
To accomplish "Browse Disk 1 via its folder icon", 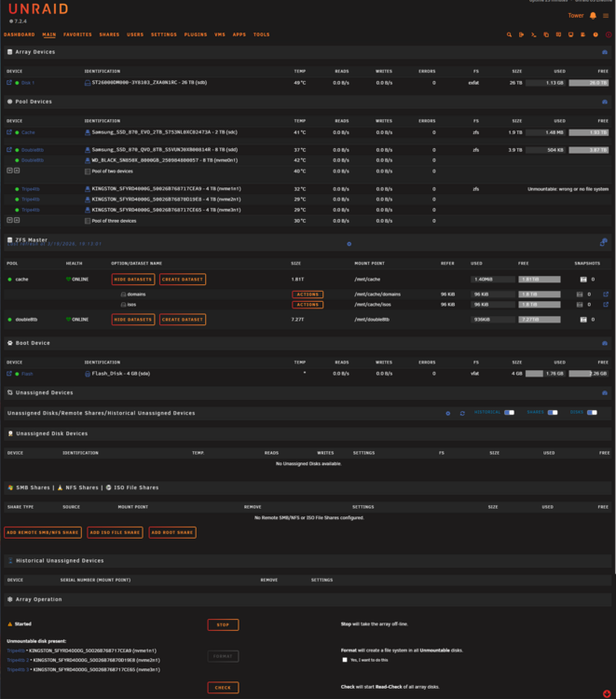I will 9,82.
